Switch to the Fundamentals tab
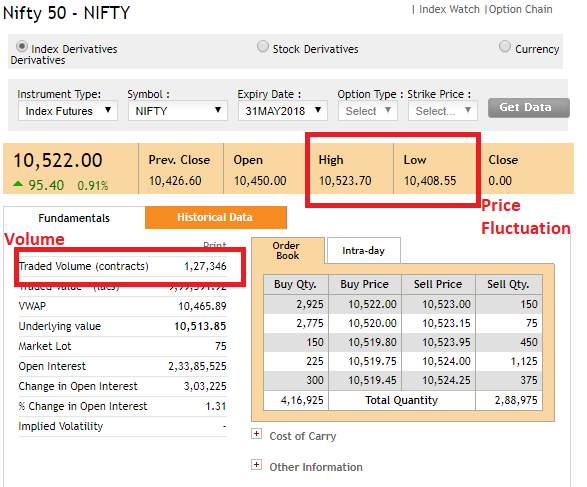 (x=74, y=218)
